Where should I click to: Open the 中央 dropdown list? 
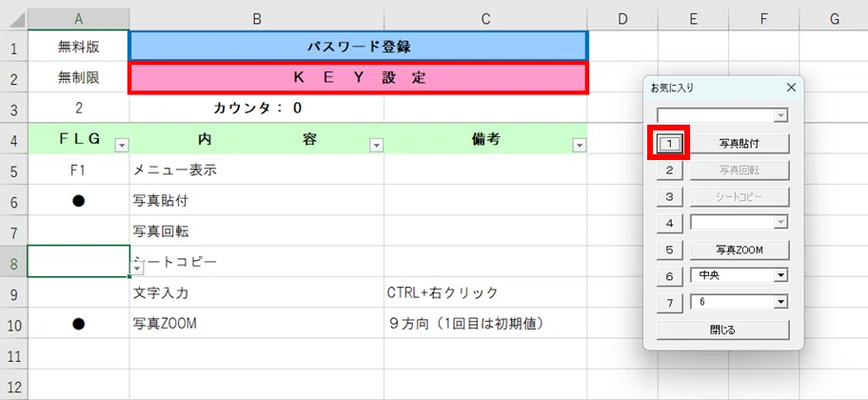781,275
